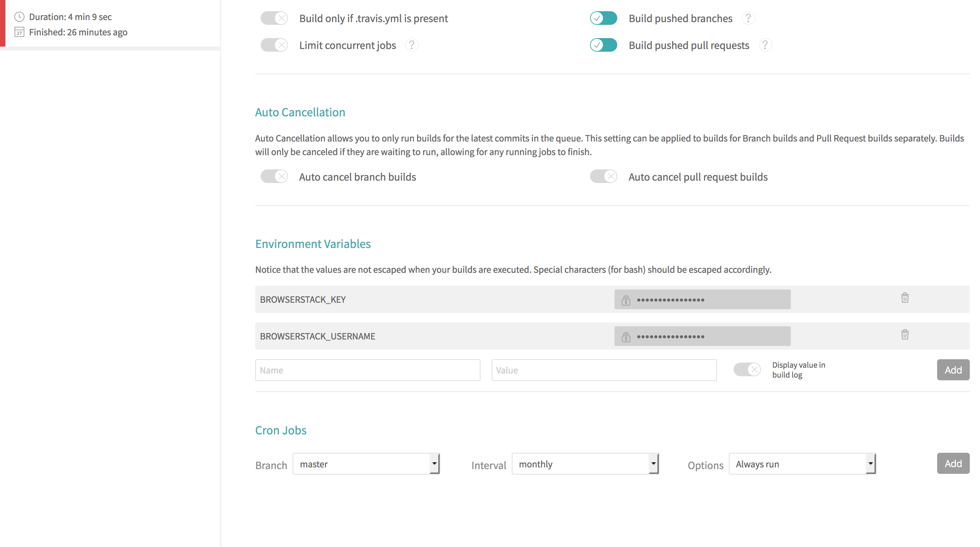Disable Build pushed branches toggle
The height and width of the screenshot is (547, 980).
603,18
